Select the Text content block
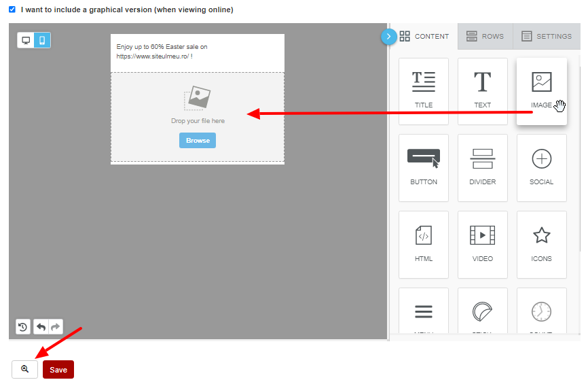Screen dimensions: 588x380 tap(483, 91)
